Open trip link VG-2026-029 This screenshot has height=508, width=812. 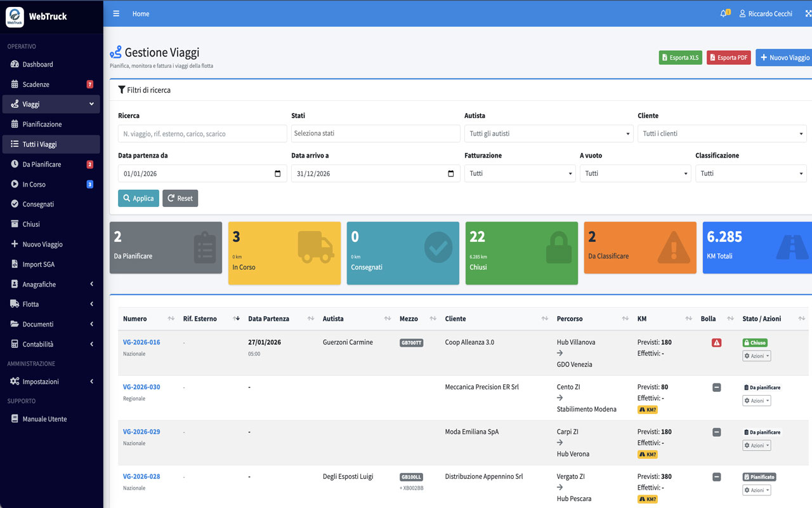coord(141,432)
